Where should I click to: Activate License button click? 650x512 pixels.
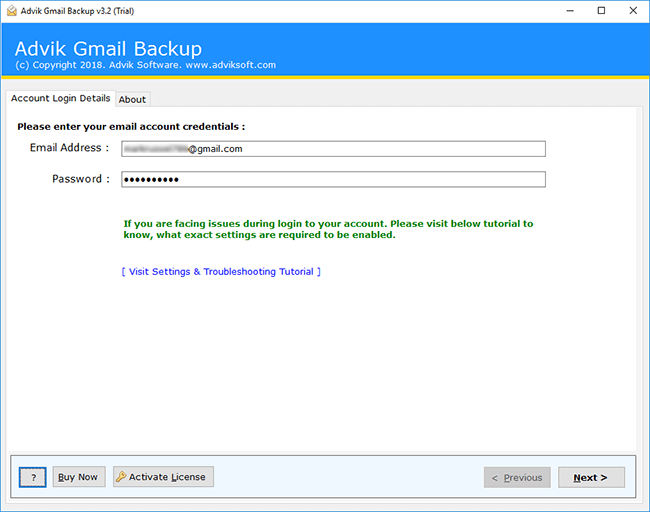163,477
